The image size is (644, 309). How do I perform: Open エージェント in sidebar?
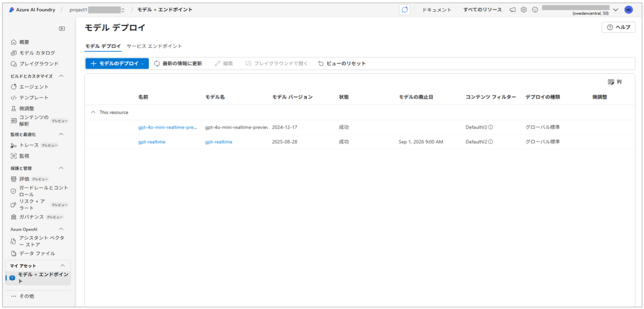click(x=29, y=87)
